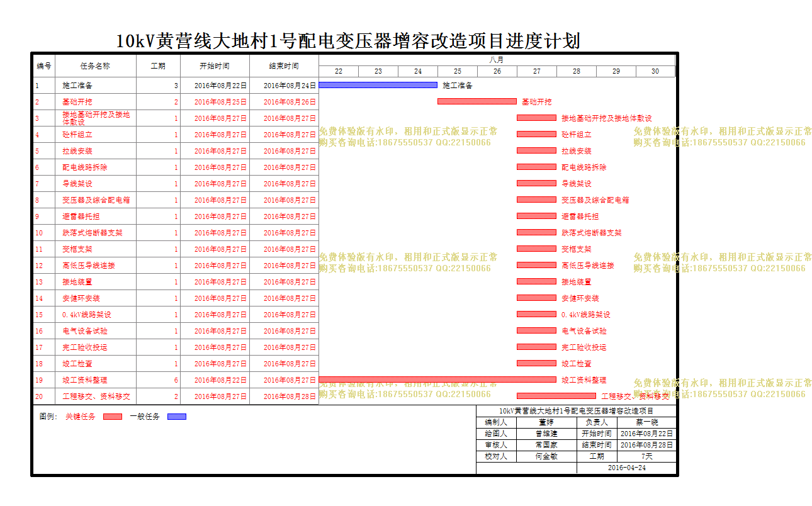812x506 pixels.
Task: Select 跌落式熔断器支架 in the task name column
Action: [x=93, y=233]
